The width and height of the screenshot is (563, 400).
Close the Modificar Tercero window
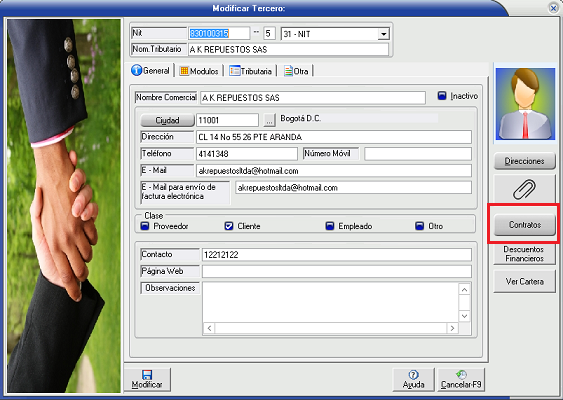[x=553, y=8]
